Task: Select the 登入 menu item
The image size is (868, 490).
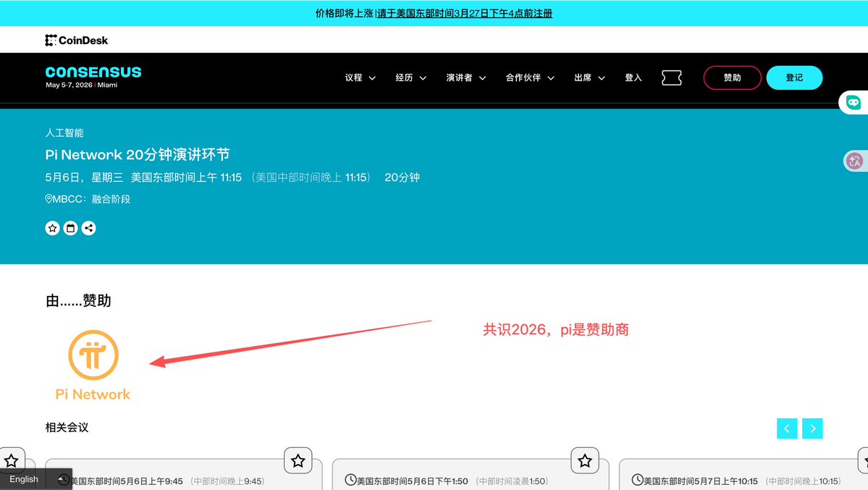Action: [x=633, y=77]
